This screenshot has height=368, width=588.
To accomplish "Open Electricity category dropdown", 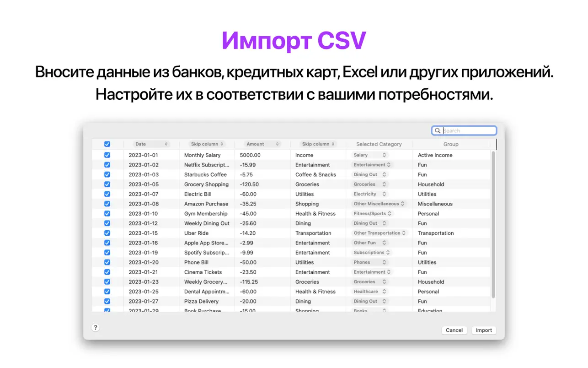I will tap(370, 194).
